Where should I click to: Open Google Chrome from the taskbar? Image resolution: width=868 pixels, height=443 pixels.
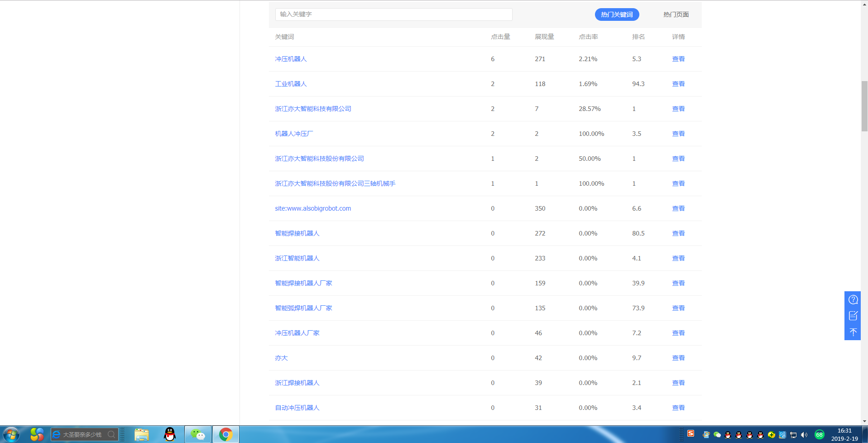pos(225,434)
